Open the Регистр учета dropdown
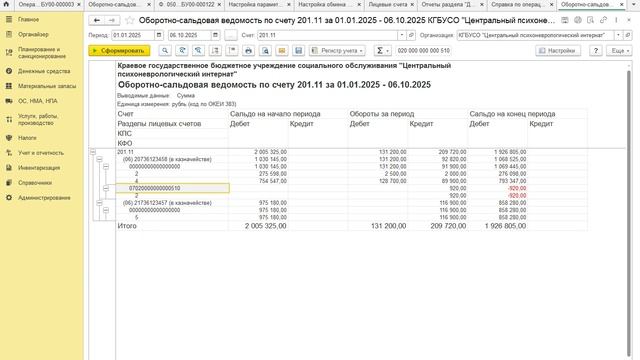The width and height of the screenshot is (640, 360). click(337, 50)
